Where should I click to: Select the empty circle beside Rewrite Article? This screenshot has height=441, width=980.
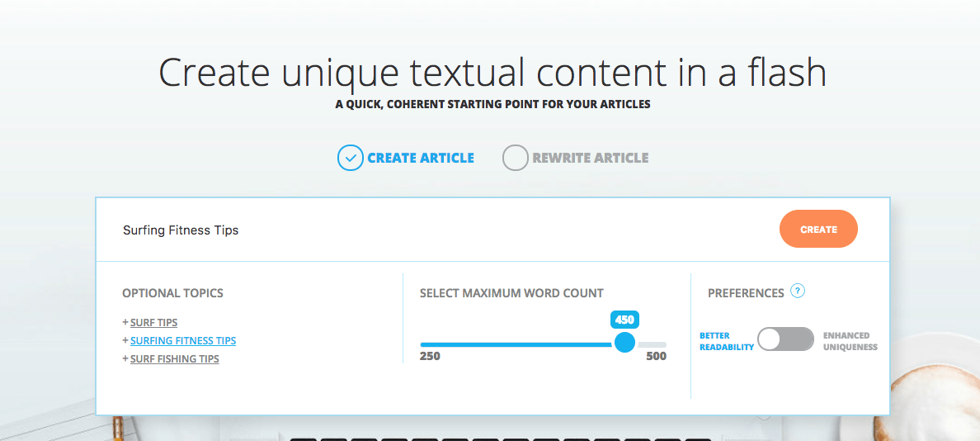[x=515, y=158]
